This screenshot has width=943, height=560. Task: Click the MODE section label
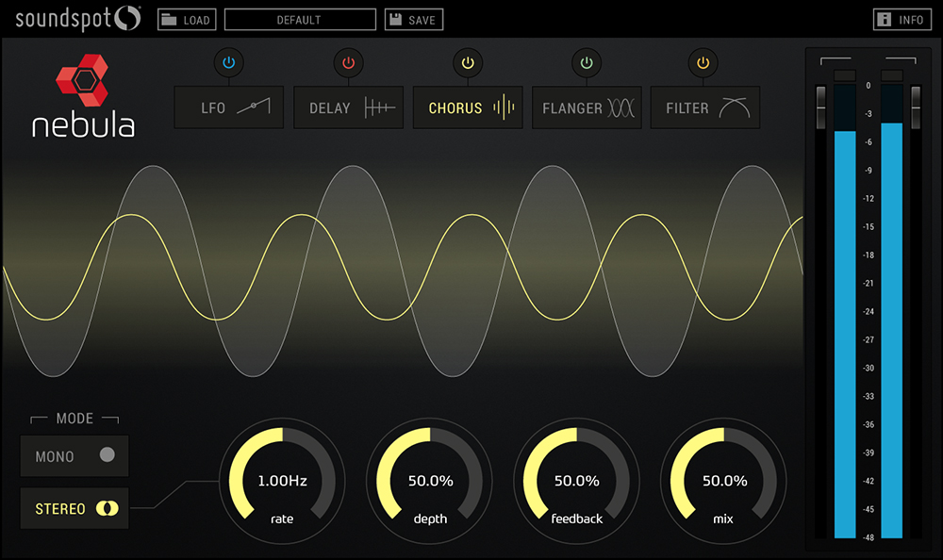(74, 419)
